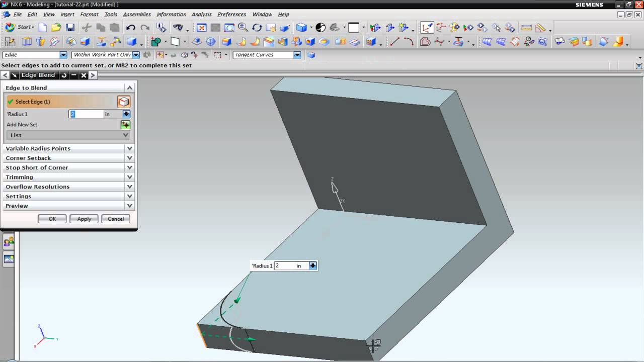This screenshot has width=644, height=362.
Task: Open the Format menu
Action: [x=90, y=15]
